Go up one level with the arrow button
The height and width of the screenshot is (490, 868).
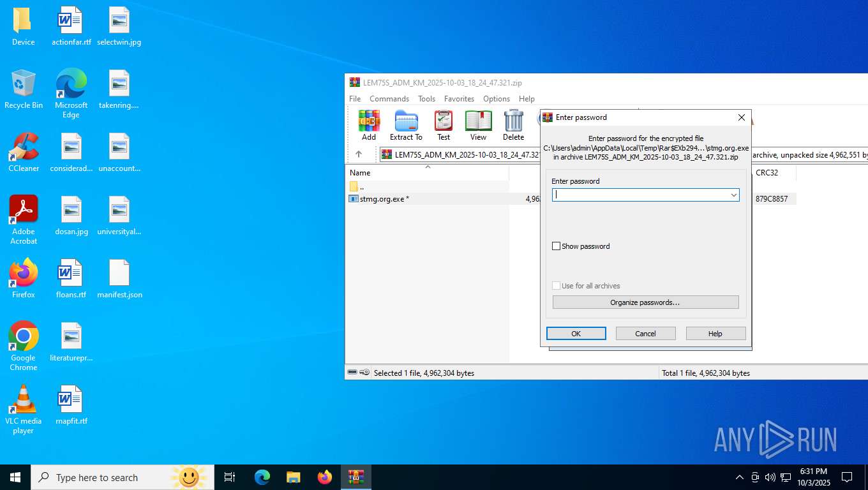(359, 154)
